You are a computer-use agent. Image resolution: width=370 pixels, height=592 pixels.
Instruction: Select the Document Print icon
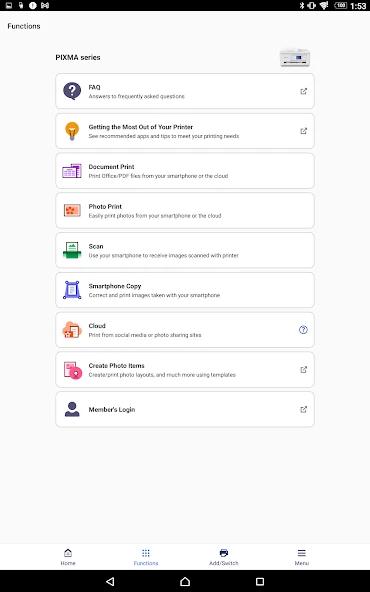pos(72,171)
